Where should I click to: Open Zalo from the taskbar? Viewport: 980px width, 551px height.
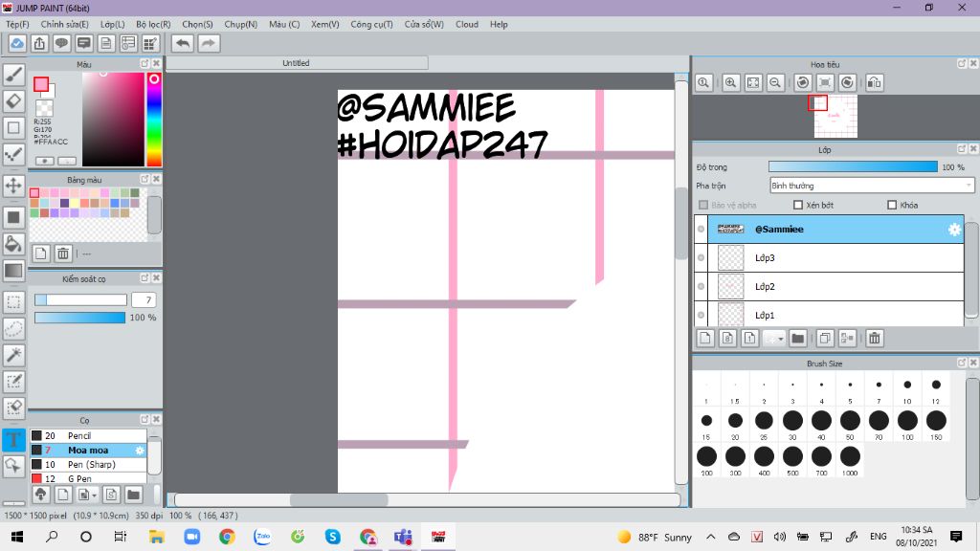(262, 536)
